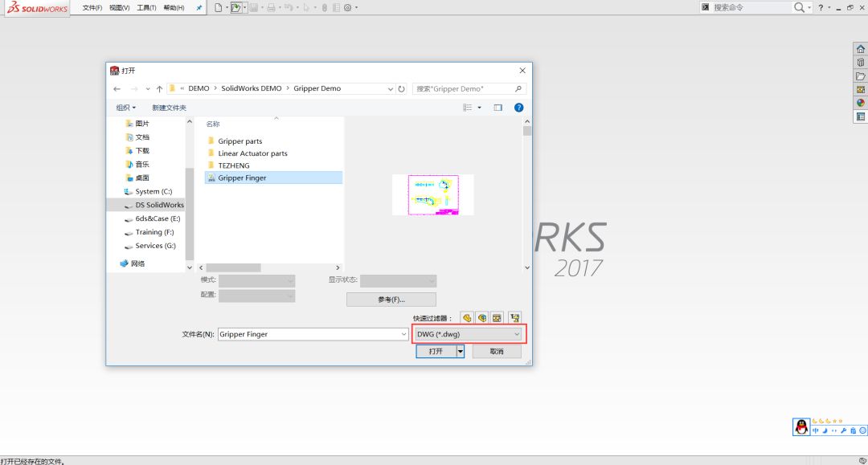Click the Up one level arrow
Viewport: 868px width, 465px height.
point(159,89)
